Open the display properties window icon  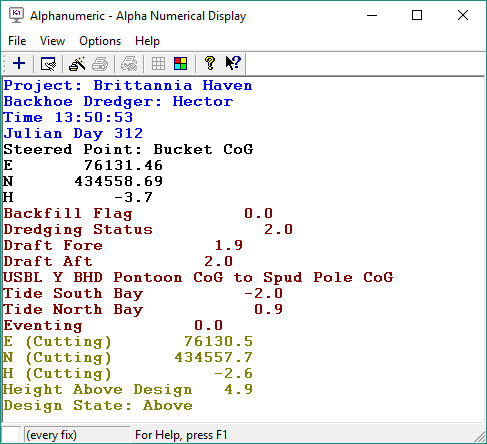[48, 63]
